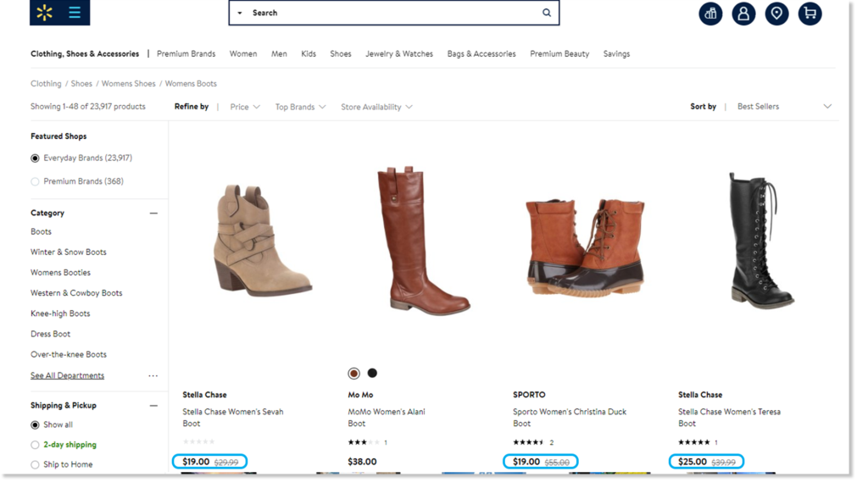
Task: Expand the Top Brands refine dropdown
Action: pyautogui.click(x=301, y=107)
